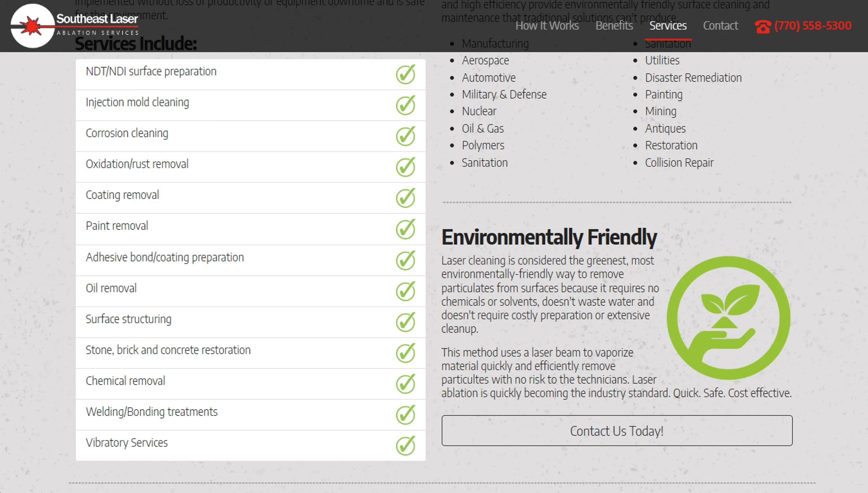Click the checkmark next to Coating removal
This screenshot has width=868, height=493.
[x=406, y=198]
